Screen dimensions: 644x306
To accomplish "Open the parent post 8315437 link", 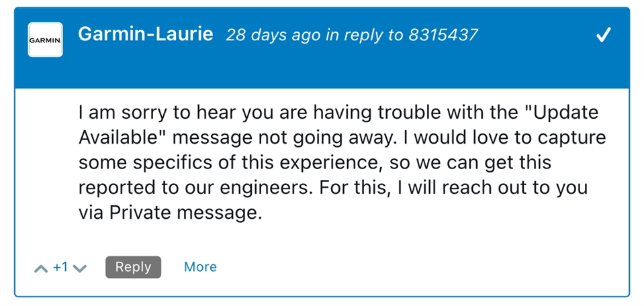I will tap(443, 36).
